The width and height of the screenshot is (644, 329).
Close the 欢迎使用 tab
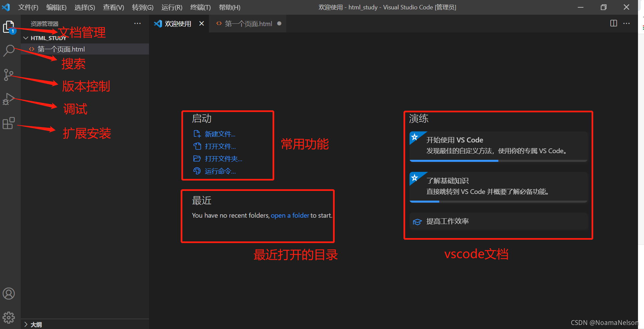tap(201, 23)
